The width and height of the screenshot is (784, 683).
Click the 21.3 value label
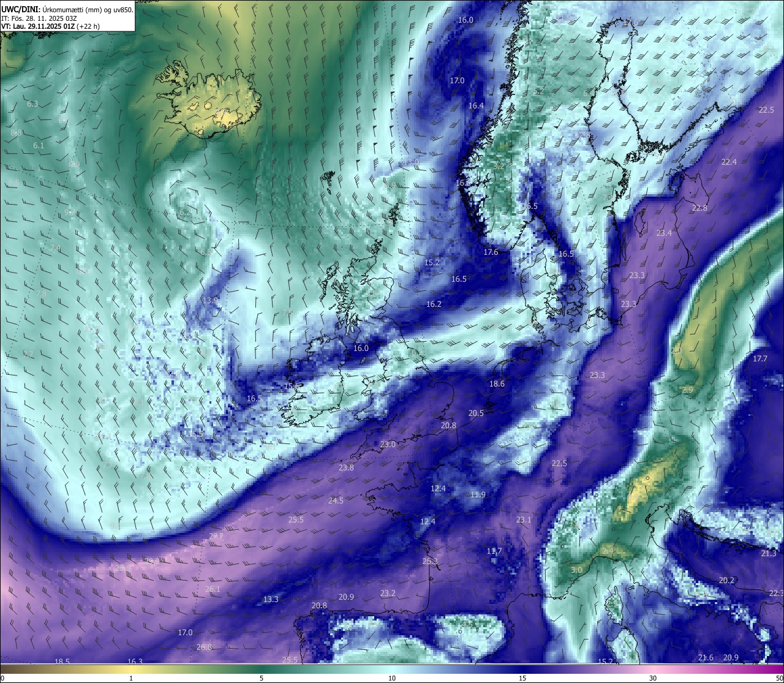click(769, 554)
